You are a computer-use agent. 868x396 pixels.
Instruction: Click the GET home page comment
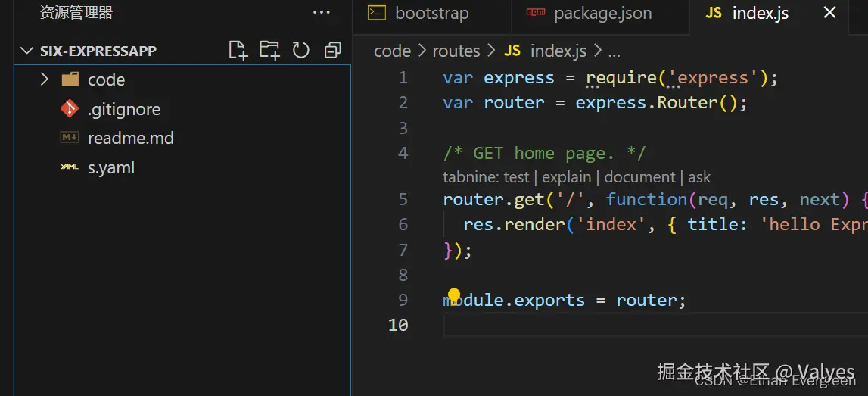(544, 154)
